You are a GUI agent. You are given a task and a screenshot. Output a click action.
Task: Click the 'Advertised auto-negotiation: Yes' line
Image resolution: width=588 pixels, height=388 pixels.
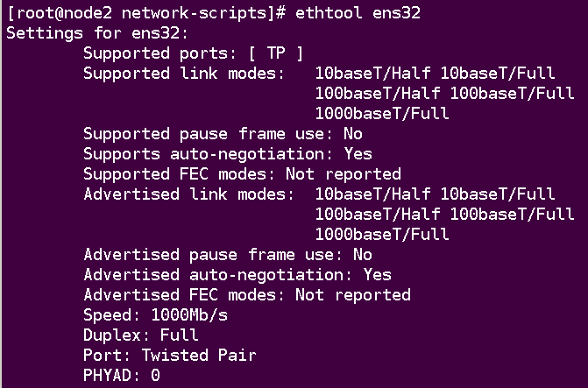coord(237,275)
